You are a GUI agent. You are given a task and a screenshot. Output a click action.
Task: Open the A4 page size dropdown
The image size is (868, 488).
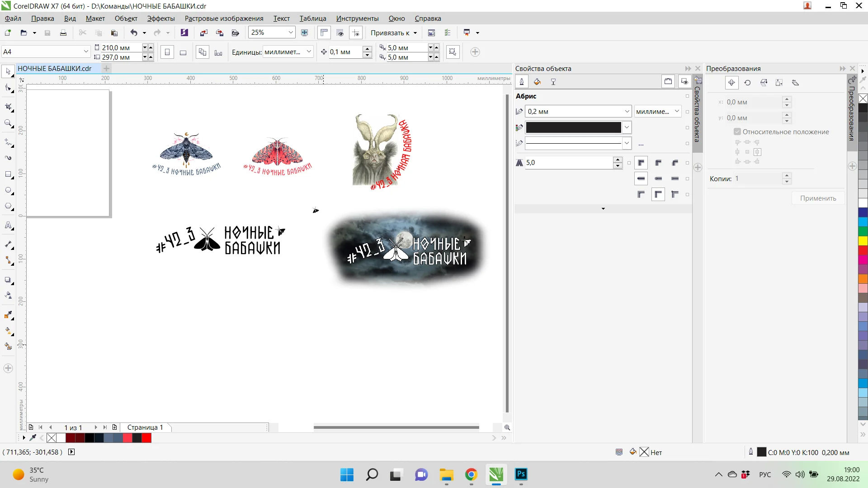(x=86, y=52)
